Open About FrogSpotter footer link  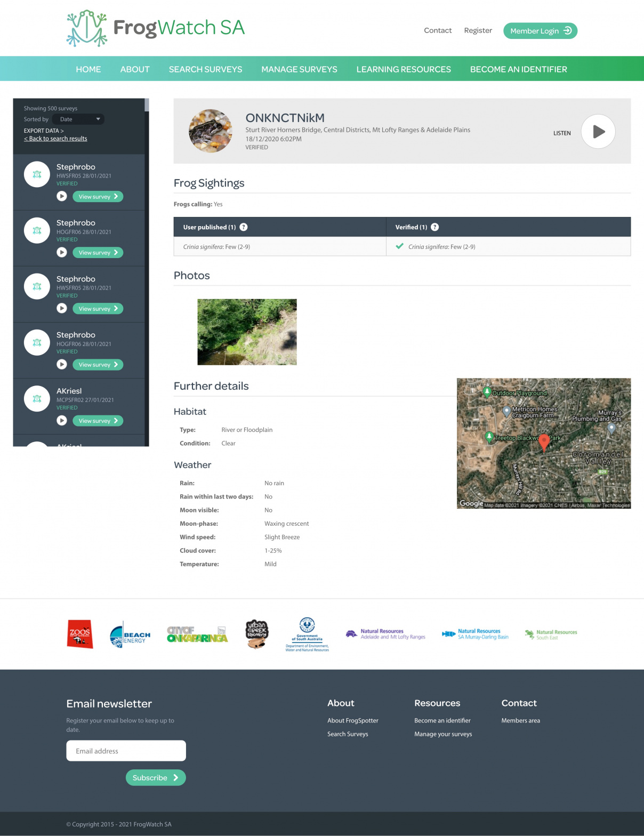coord(353,720)
